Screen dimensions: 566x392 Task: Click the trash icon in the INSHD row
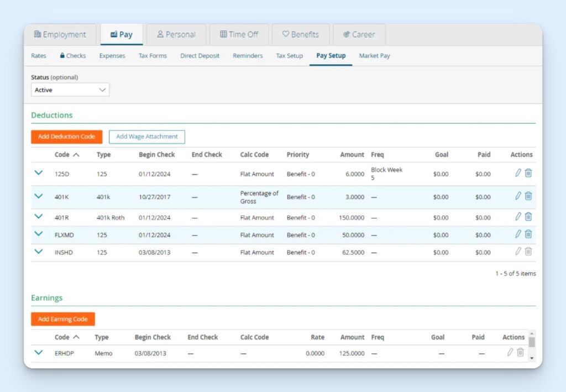[528, 251]
